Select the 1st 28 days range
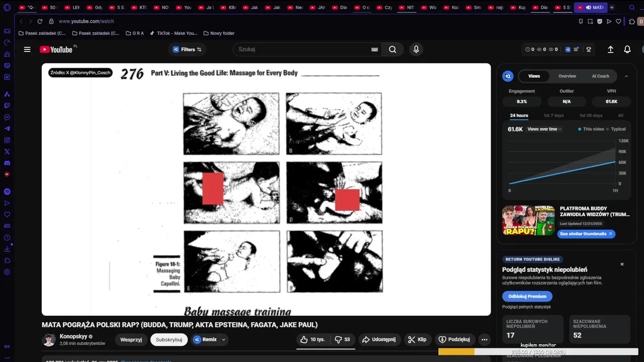This screenshot has width=644, height=362. 591,115
